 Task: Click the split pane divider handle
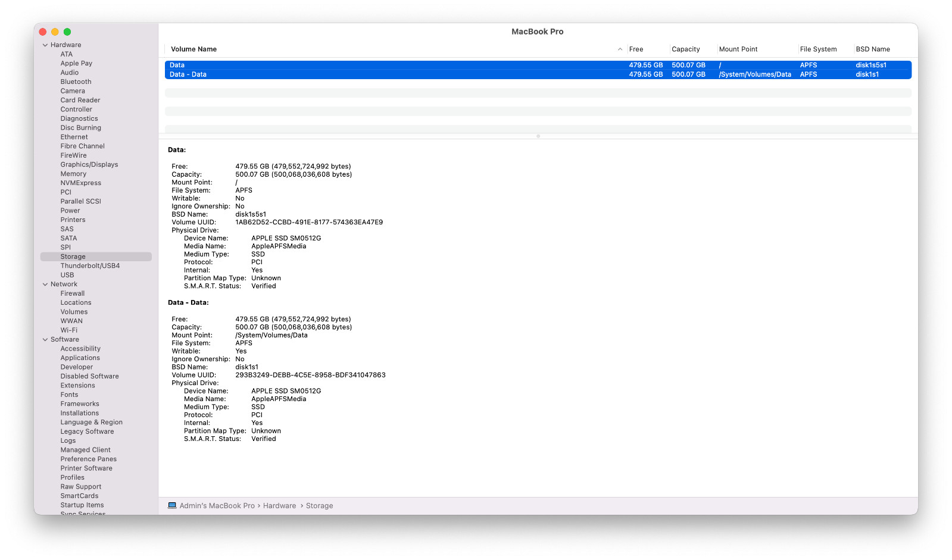(x=538, y=136)
